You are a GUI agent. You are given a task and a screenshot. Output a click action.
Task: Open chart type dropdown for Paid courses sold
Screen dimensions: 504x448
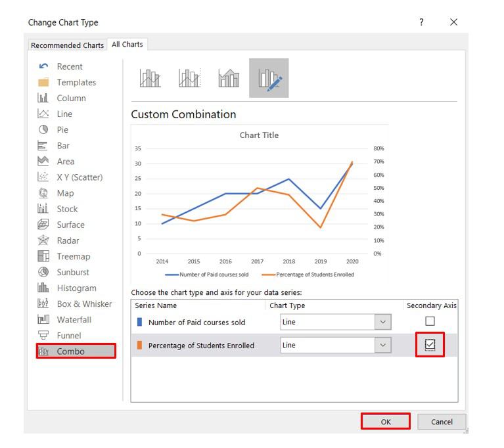pos(383,322)
